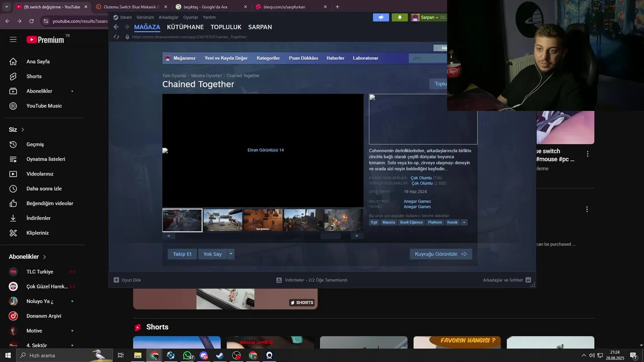Click the plus button to add tags

coord(464,222)
